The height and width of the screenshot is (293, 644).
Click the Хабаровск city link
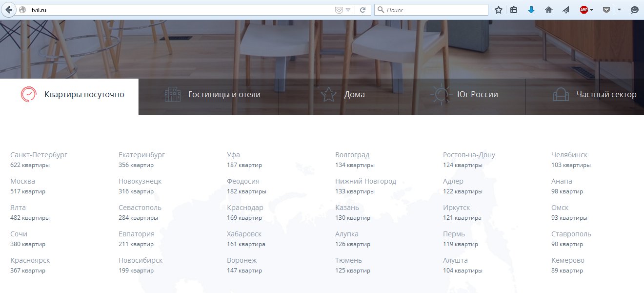(x=244, y=234)
